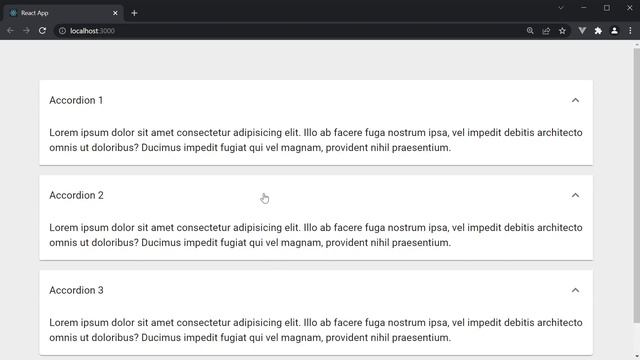The width and height of the screenshot is (640, 360).
Task: Open the Chrome three-dot menu
Action: pos(630,31)
